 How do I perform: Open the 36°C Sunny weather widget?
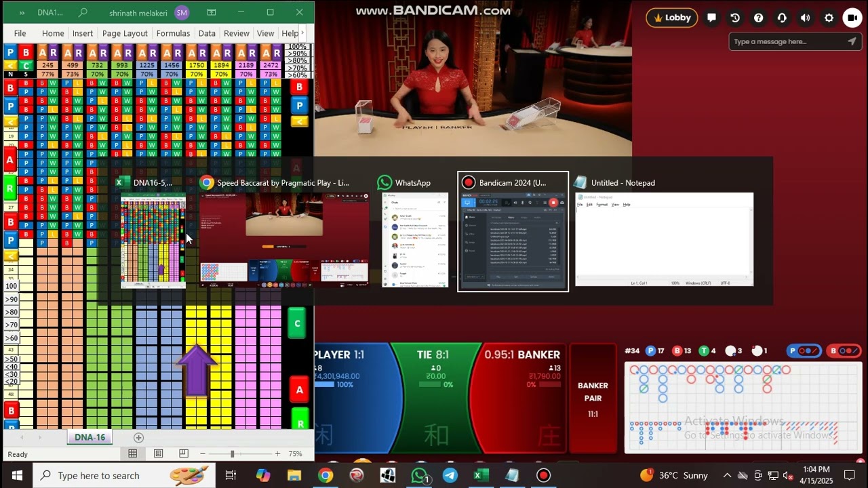[x=675, y=475]
